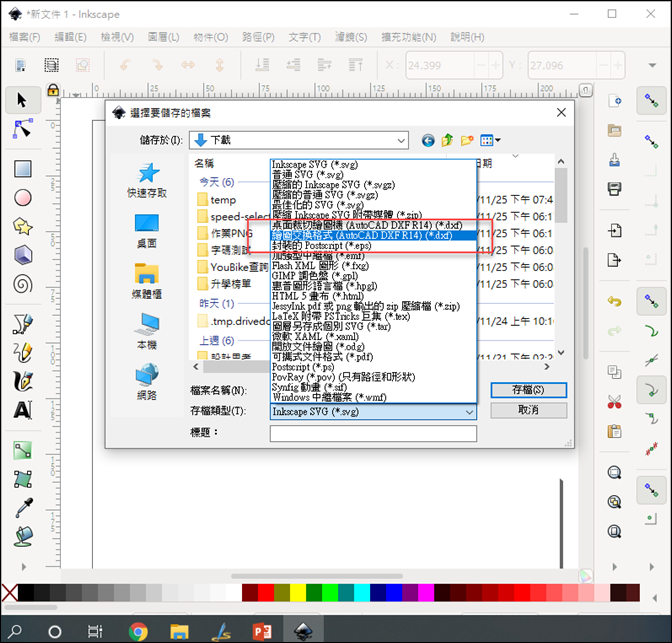Pick the cyan color swatch in palette
Viewport: 672px width, 643px height.
pos(362,593)
